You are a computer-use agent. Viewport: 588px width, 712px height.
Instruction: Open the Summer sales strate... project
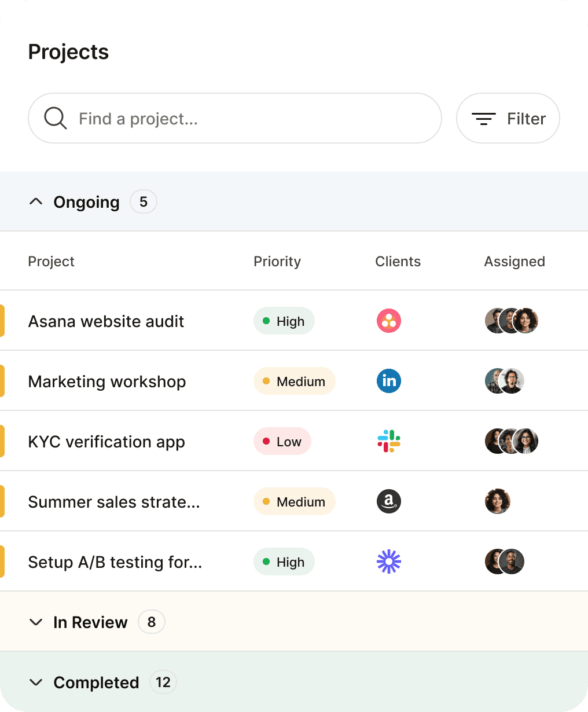click(114, 502)
